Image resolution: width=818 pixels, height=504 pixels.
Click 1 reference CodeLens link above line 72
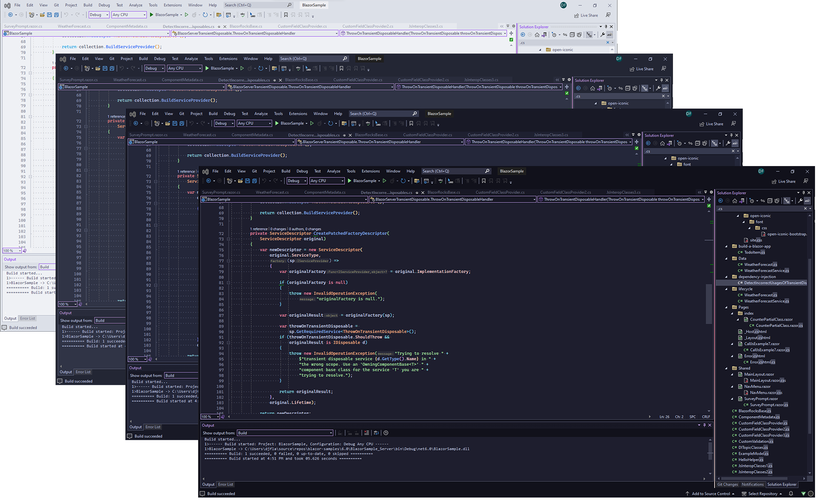point(259,229)
